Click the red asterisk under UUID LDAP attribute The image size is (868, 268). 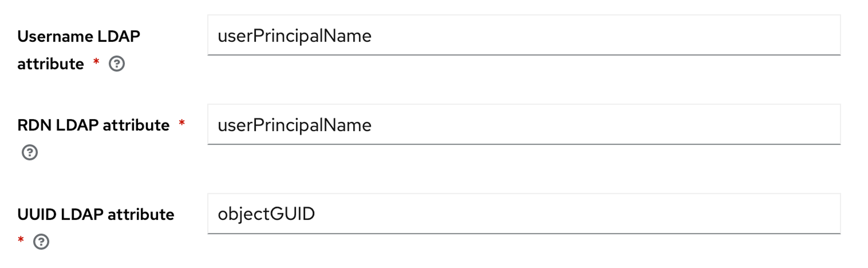click(21, 240)
